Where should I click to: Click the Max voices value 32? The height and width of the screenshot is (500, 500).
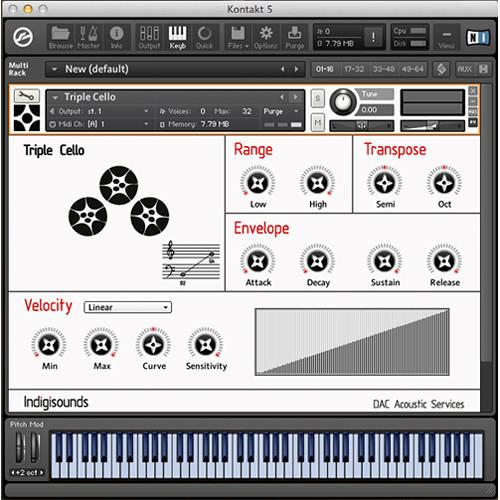(247, 111)
